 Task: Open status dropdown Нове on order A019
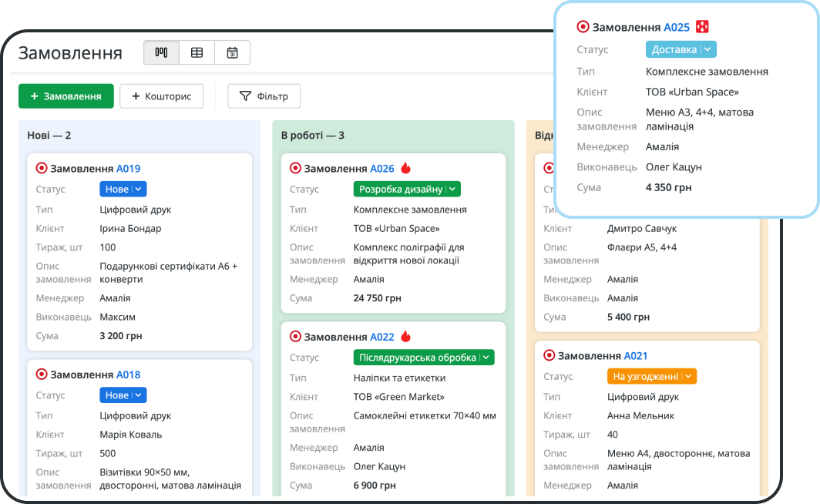point(123,190)
